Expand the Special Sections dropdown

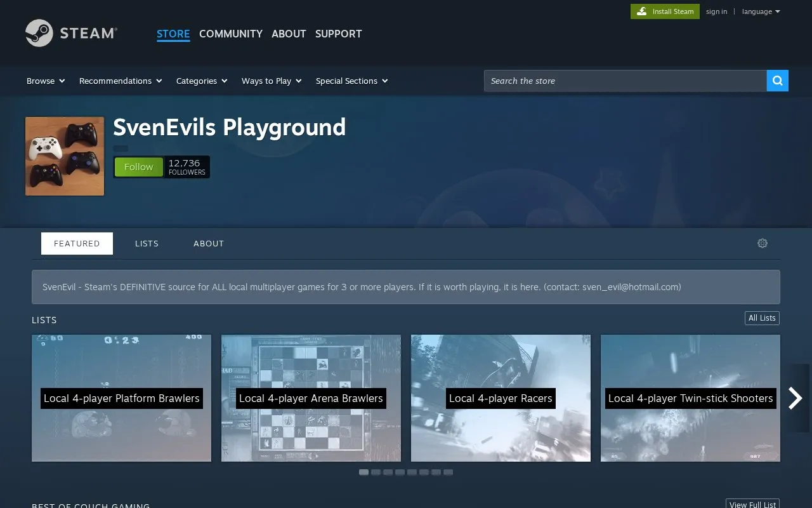click(352, 81)
